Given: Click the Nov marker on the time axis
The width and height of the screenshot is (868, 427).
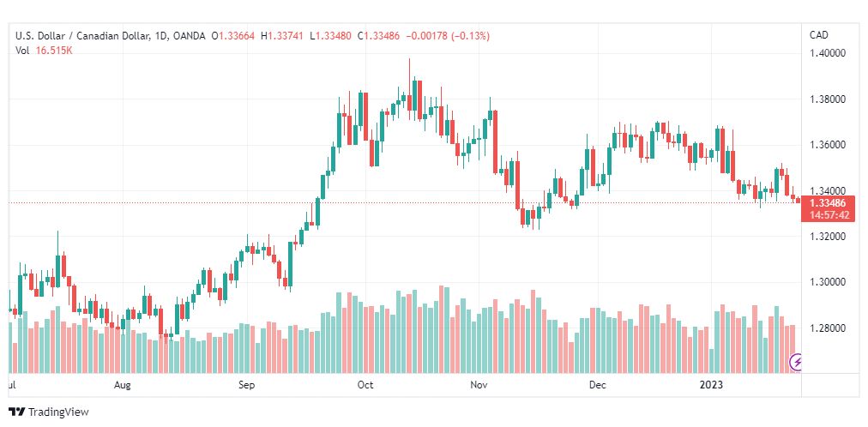Looking at the screenshot, I should point(479,385).
